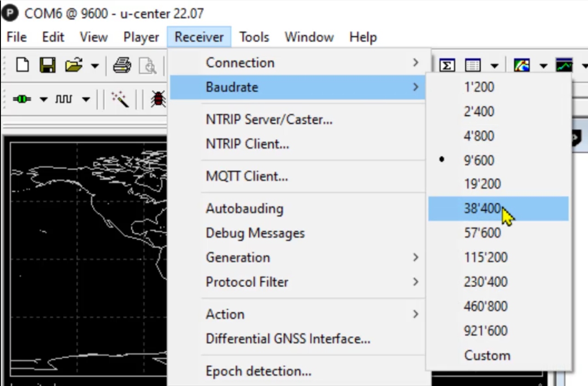Enable Autobauding in the Receiver menu

click(244, 208)
